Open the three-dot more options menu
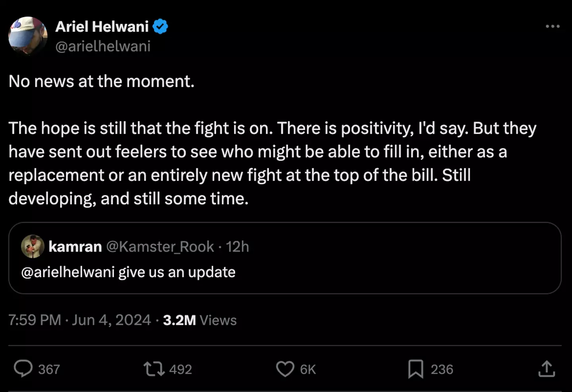 pyautogui.click(x=553, y=26)
